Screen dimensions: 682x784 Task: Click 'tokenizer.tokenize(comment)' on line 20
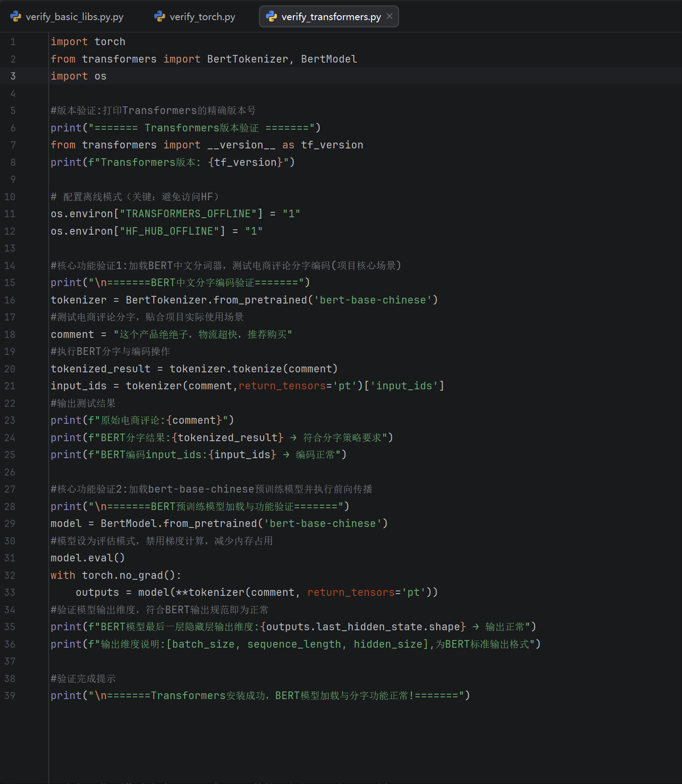tap(254, 369)
